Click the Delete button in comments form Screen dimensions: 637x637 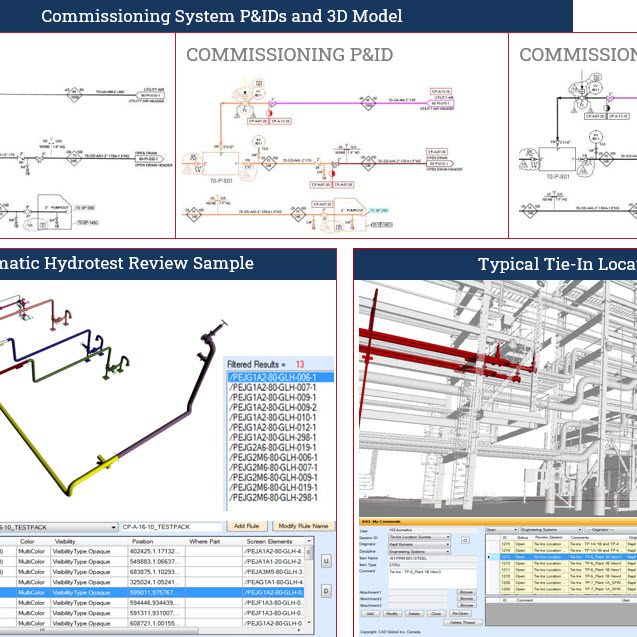tap(414, 613)
